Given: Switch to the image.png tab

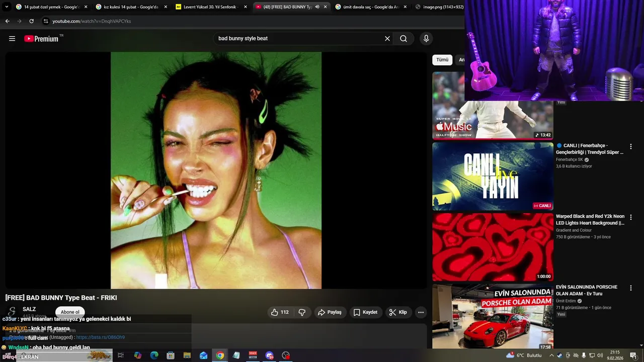Looking at the screenshot, I should pyautogui.click(x=439, y=7).
